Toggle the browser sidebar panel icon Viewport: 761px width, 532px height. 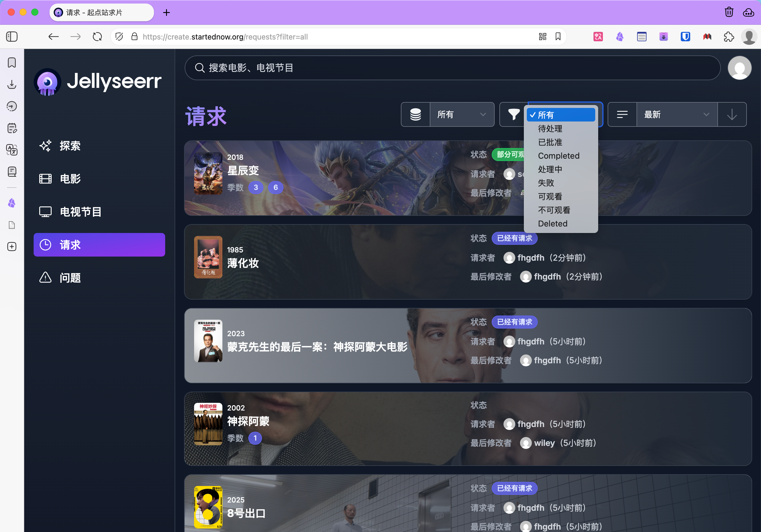pyautogui.click(x=12, y=37)
